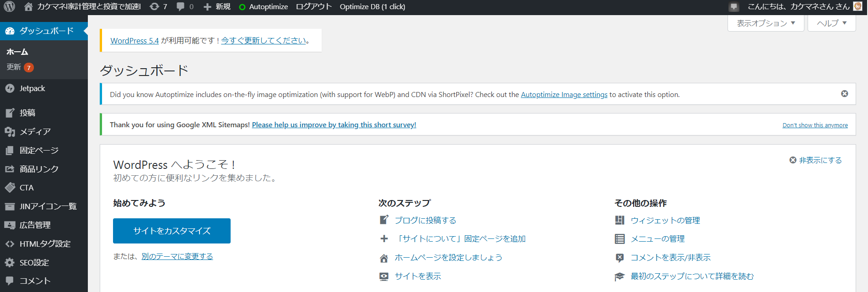Hide welcome panel via 非表示にする

816,160
